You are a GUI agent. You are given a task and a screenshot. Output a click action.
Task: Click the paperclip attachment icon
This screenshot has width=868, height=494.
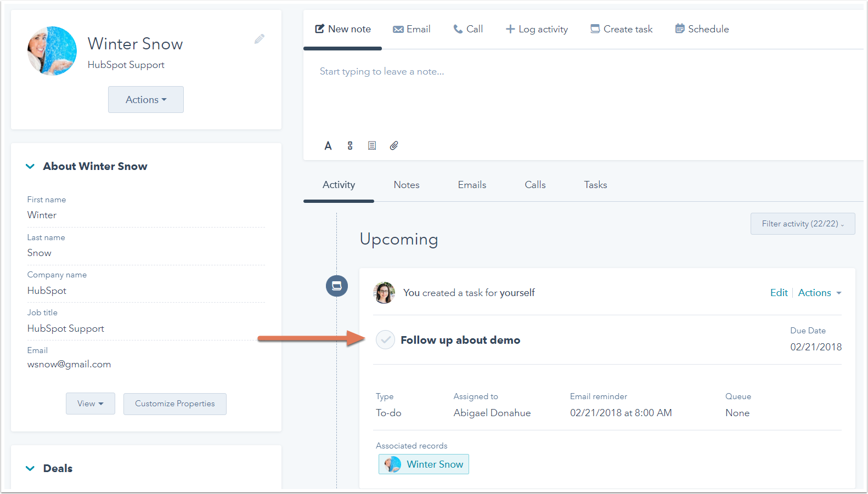coord(394,146)
